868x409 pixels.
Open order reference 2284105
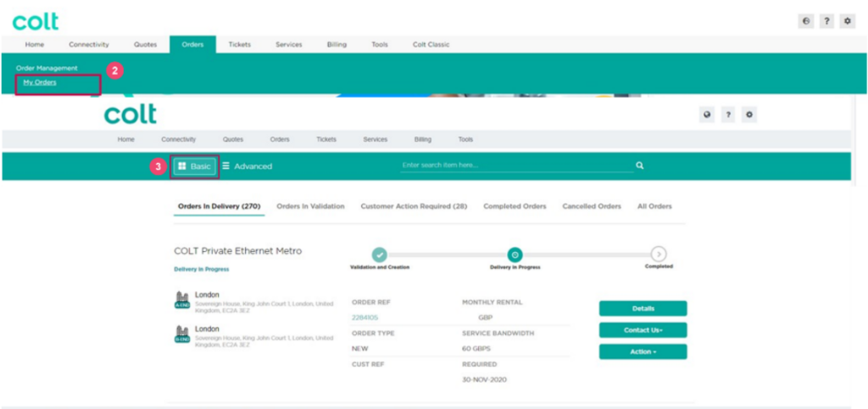click(x=364, y=317)
